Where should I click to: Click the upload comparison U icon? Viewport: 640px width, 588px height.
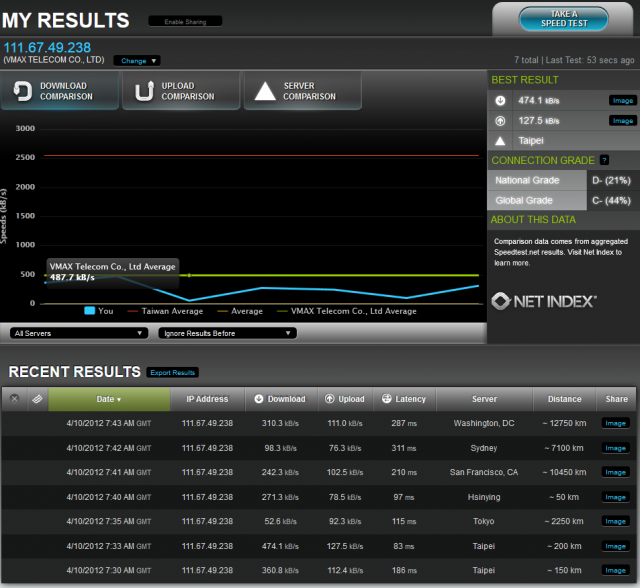(144, 91)
